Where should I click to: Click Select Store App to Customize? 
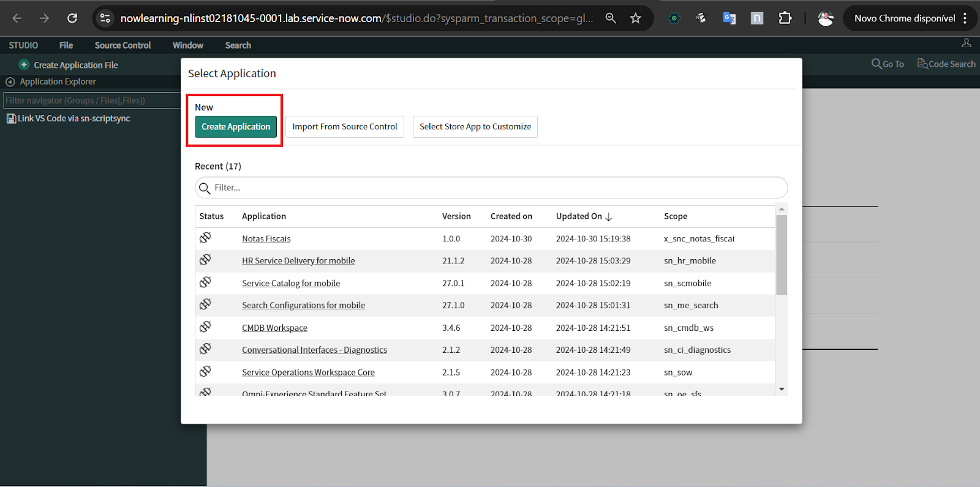(475, 127)
